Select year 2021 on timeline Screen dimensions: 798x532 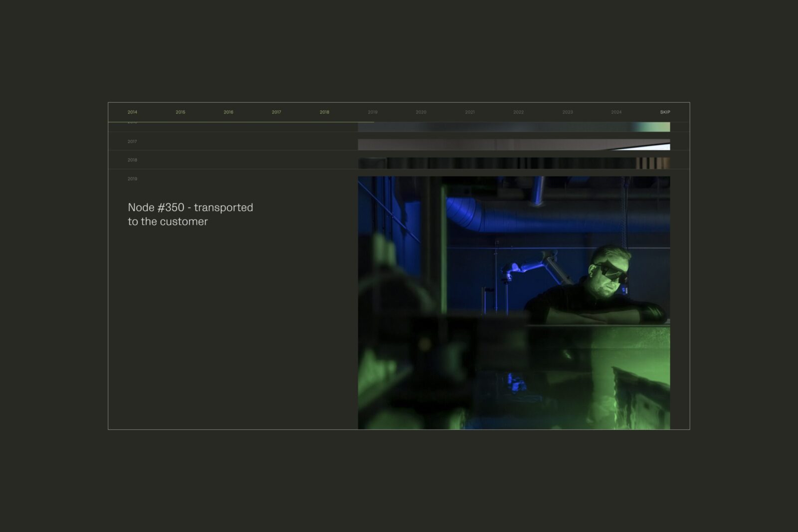tap(470, 112)
